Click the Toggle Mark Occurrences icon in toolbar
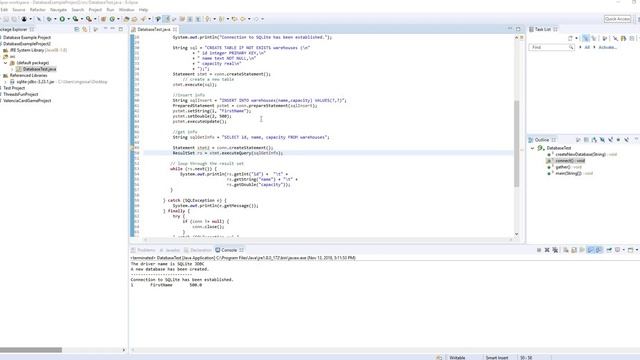 pyautogui.click(x=166, y=19)
